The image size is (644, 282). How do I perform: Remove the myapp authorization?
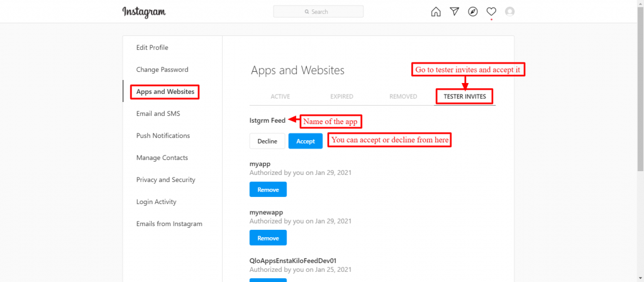tap(268, 189)
